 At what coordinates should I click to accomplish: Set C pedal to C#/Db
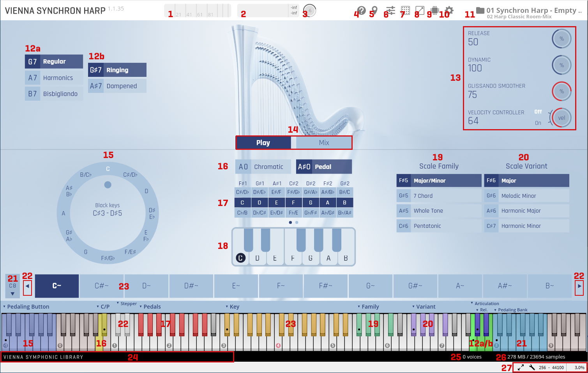[242, 192]
